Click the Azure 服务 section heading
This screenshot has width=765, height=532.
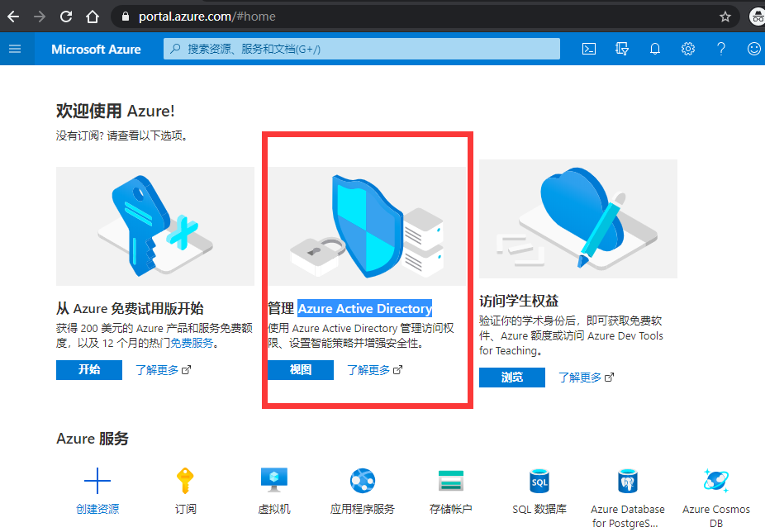tap(93, 439)
